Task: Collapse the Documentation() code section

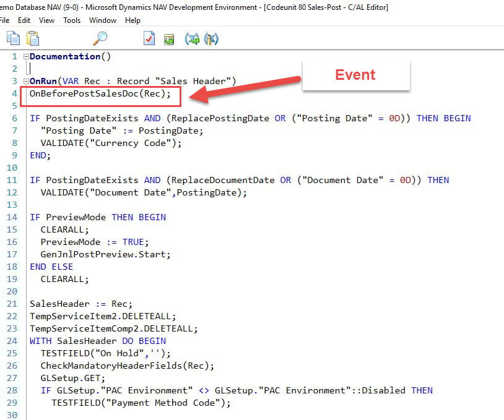Action: (25, 56)
